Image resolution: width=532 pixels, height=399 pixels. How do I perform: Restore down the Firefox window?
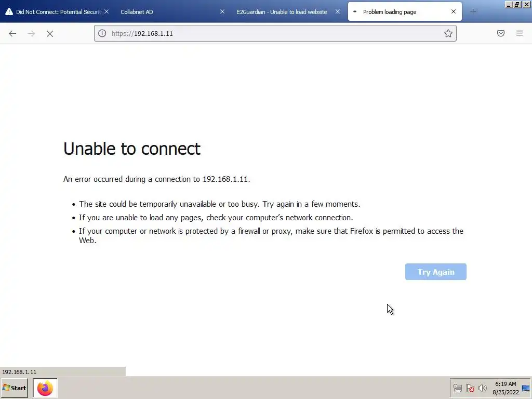[x=517, y=4]
